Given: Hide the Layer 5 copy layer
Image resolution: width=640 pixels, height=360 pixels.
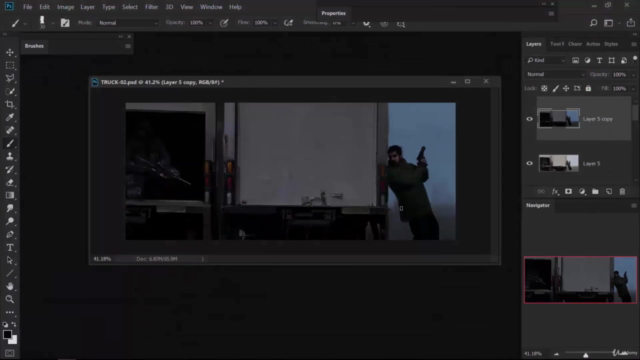Looking at the screenshot, I should pyautogui.click(x=529, y=119).
